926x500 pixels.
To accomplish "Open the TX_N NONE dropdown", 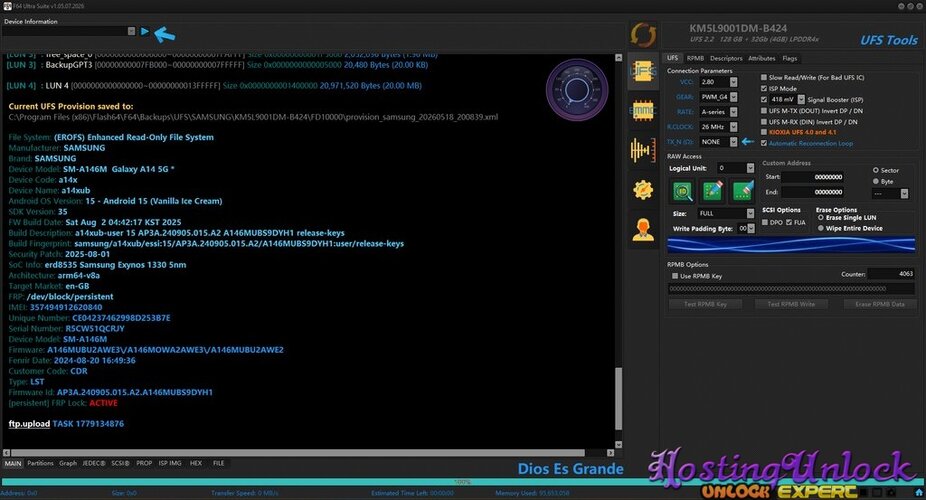I will (x=733, y=142).
